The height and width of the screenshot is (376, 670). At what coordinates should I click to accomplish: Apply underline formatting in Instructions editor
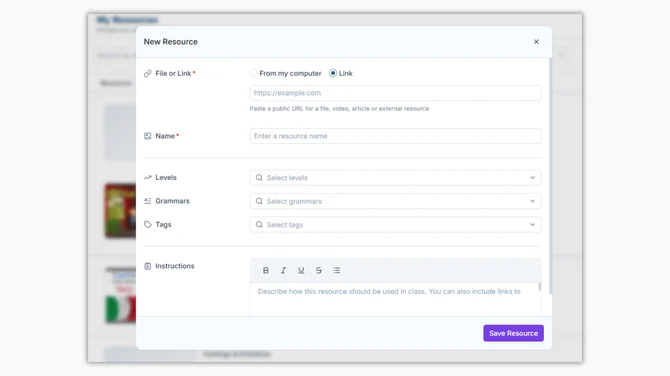pyautogui.click(x=301, y=270)
